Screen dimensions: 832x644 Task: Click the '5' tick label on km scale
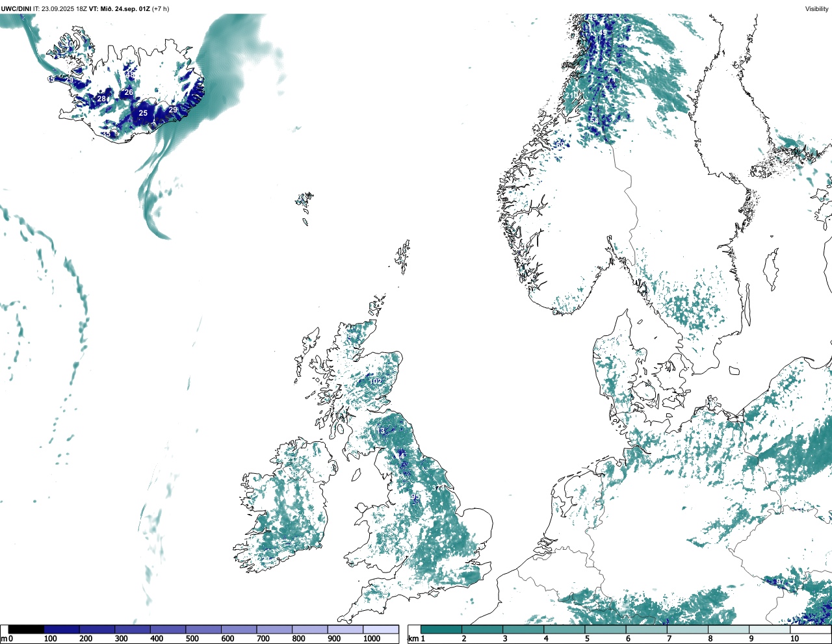click(586, 639)
